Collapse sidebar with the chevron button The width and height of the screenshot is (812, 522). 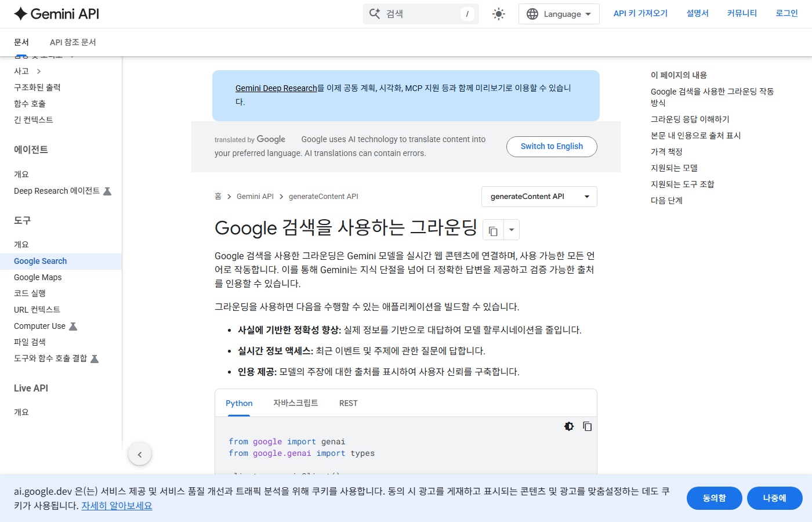(x=140, y=454)
